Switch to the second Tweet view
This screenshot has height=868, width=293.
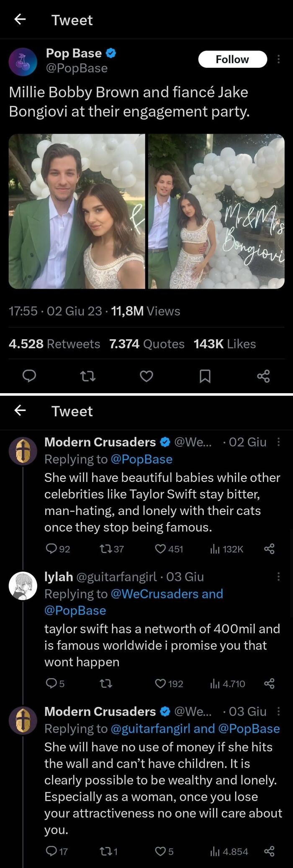[72, 411]
